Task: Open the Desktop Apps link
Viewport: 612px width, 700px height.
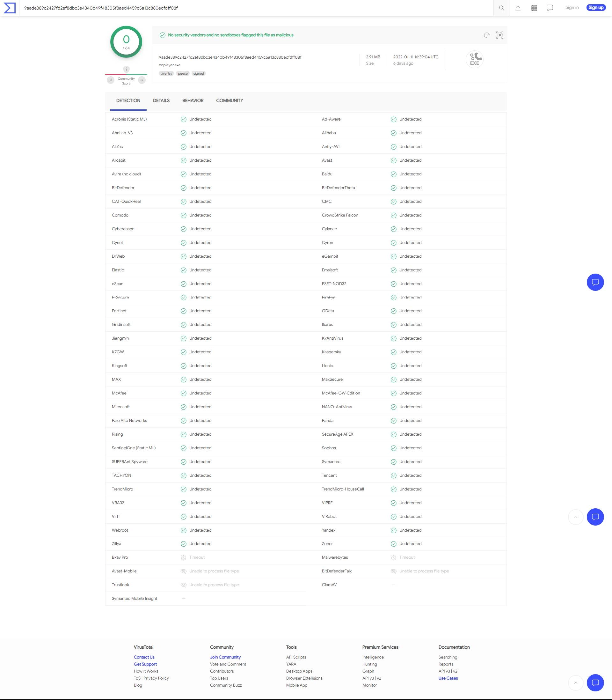Action: [x=299, y=671]
